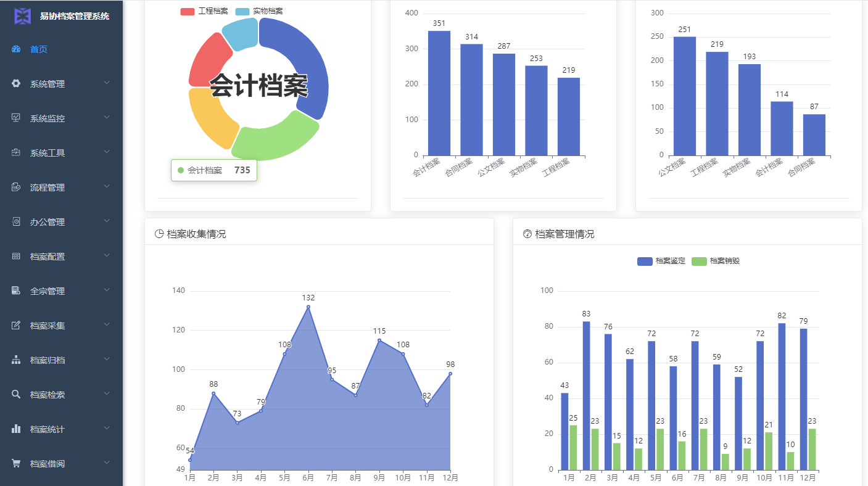Viewport: 868px width, 486px height.
Task: Click the gauge icon beside 档案管理情况
Action: point(527,234)
